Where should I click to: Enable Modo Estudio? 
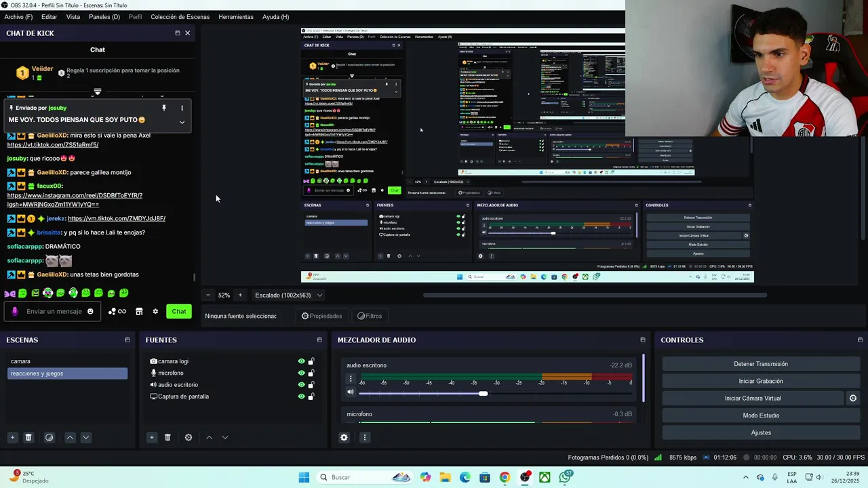[761, 415]
